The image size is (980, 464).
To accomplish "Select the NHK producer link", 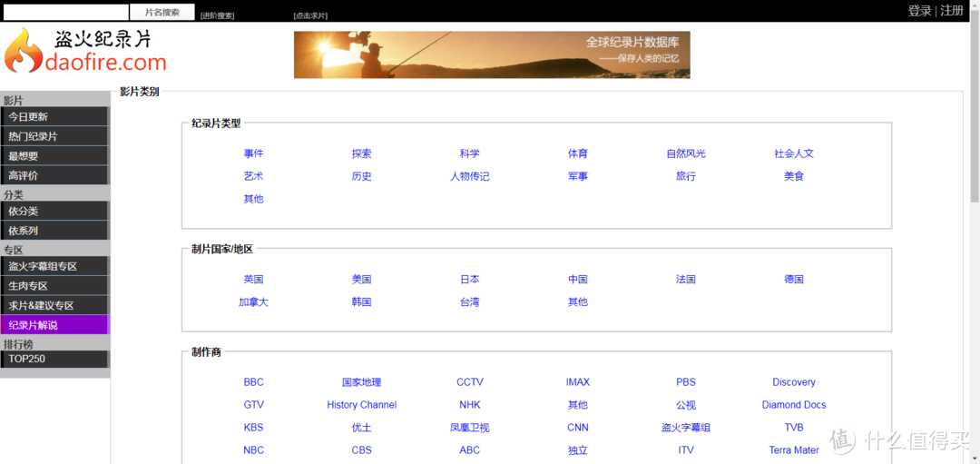I will pyautogui.click(x=470, y=405).
